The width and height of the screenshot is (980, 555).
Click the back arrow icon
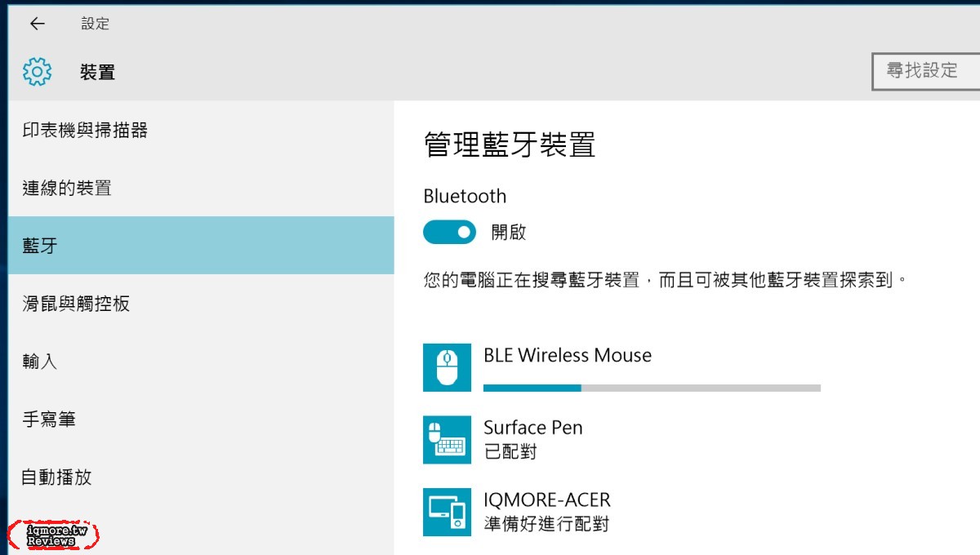click(38, 24)
